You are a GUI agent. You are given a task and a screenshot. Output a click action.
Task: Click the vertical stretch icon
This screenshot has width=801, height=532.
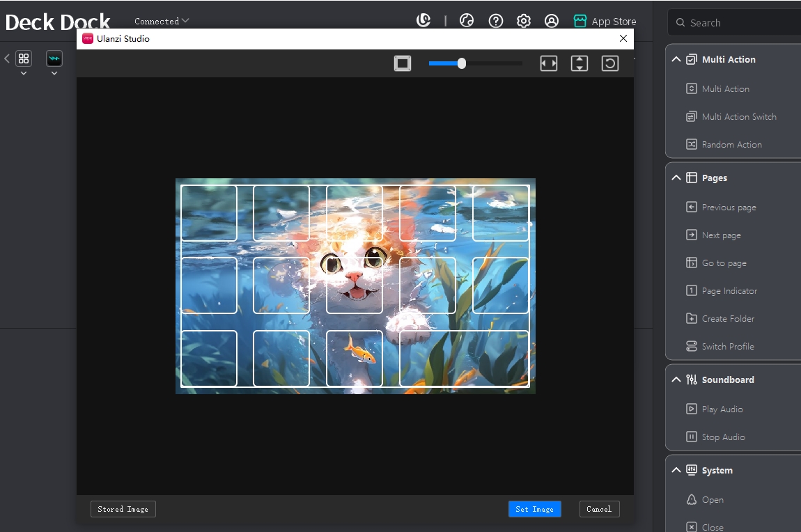click(580, 63)
